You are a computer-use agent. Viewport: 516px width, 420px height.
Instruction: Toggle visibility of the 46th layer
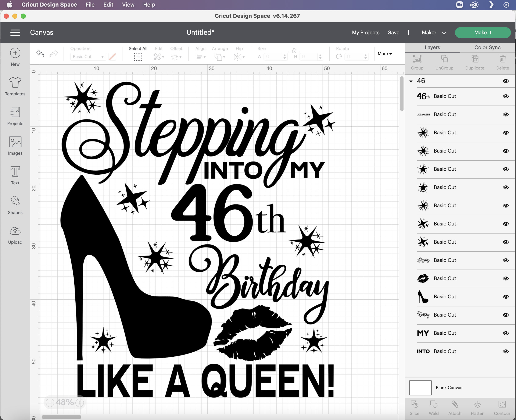click(x=506, y=96)
